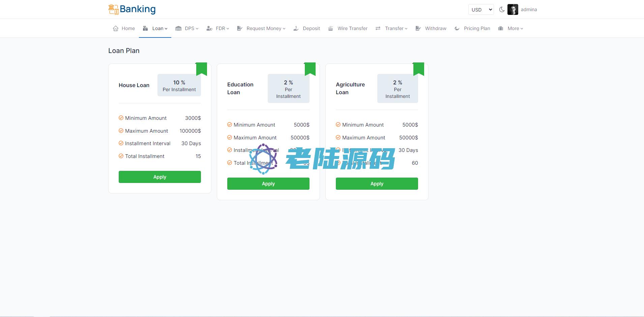Apply for the Education Loan
Viewport: 644px width, 317px height.
(268, 184)
